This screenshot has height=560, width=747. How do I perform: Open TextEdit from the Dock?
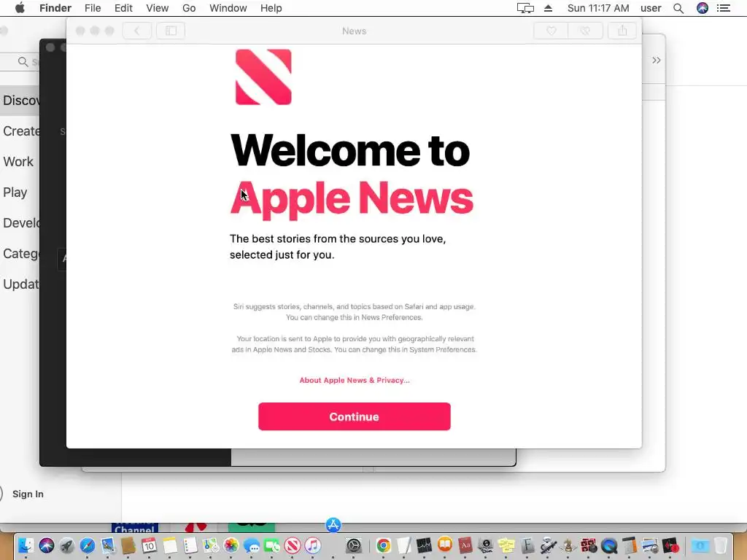(x=404, y=545)
